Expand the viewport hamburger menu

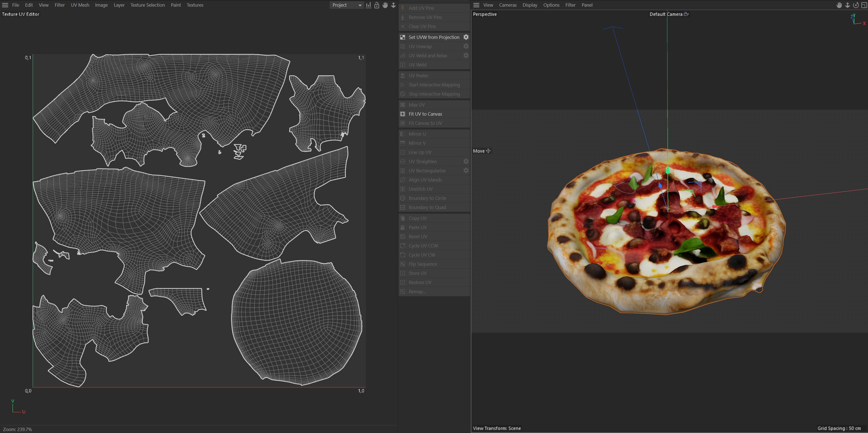point(476,5)
